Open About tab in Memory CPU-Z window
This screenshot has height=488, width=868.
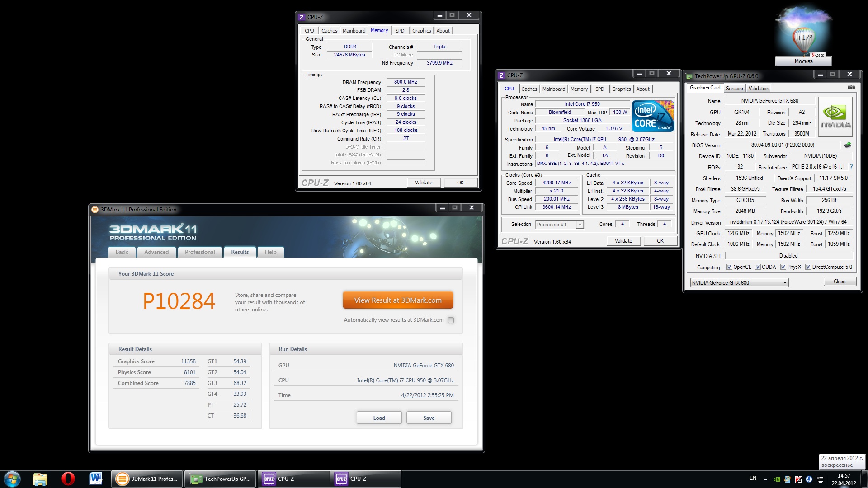[443, 31]
